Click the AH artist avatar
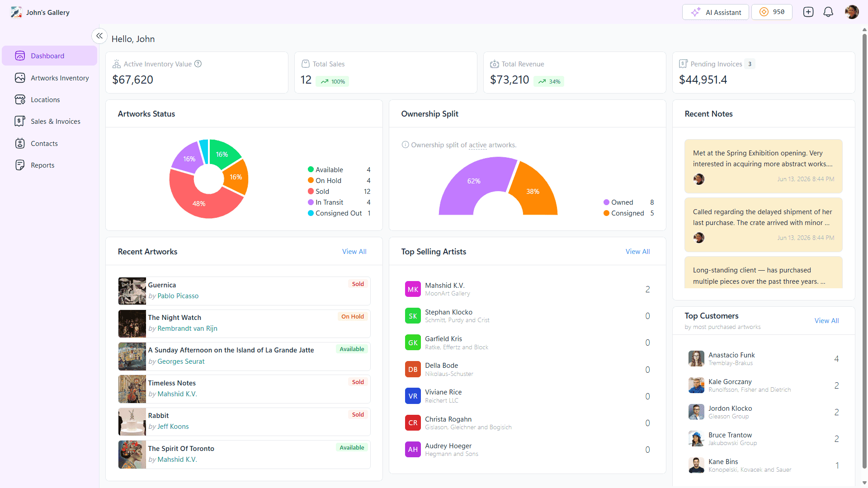The height and width of the screenshot is (488, 868). pos(413,449)
